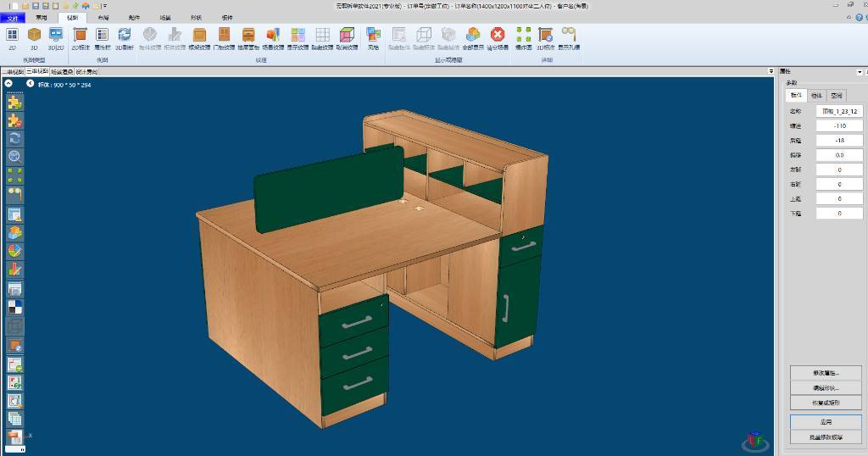Click the sidebar four green arrows fit icon

click(x=15, y=175)
